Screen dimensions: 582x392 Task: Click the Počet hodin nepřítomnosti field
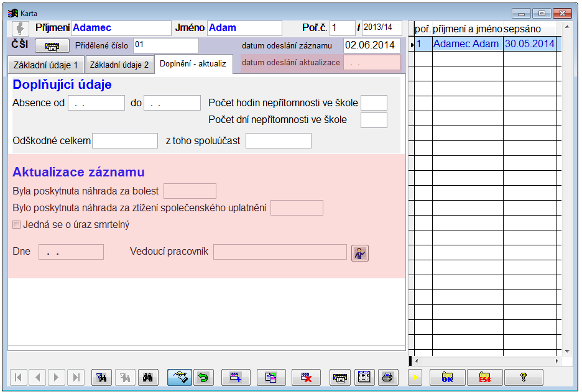coord(374,103)
